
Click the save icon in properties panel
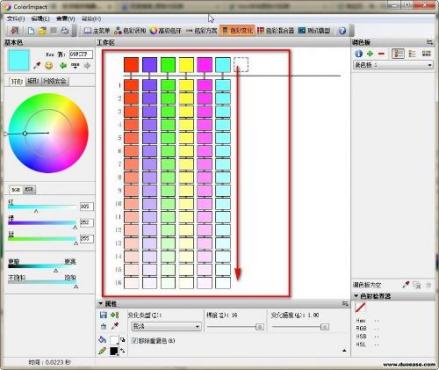point(103,315)
